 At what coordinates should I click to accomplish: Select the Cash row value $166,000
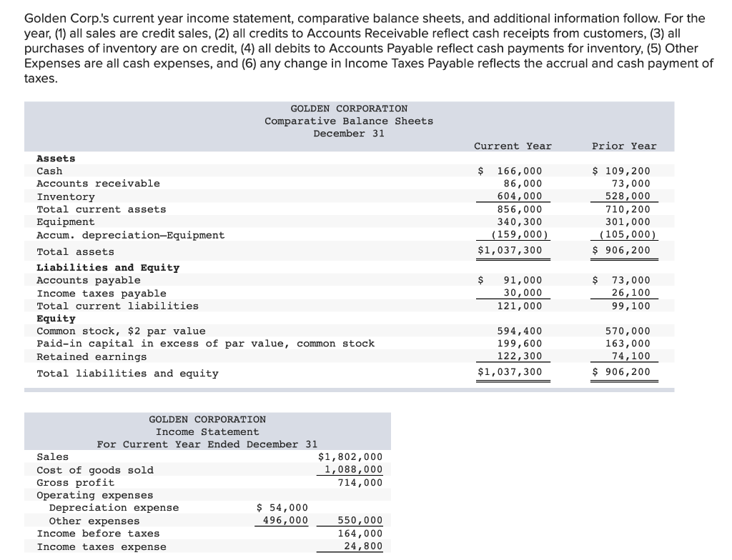tap(518, 171)
